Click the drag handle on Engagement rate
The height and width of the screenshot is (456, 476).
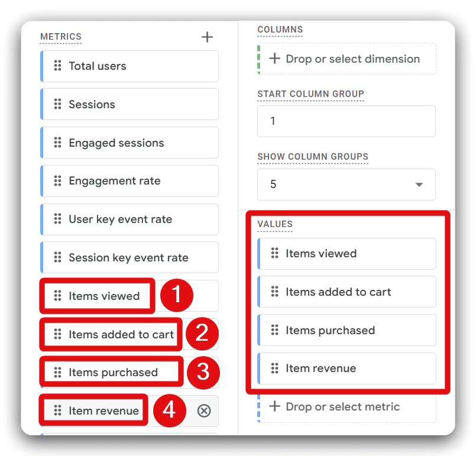click(x=57, y=181)
